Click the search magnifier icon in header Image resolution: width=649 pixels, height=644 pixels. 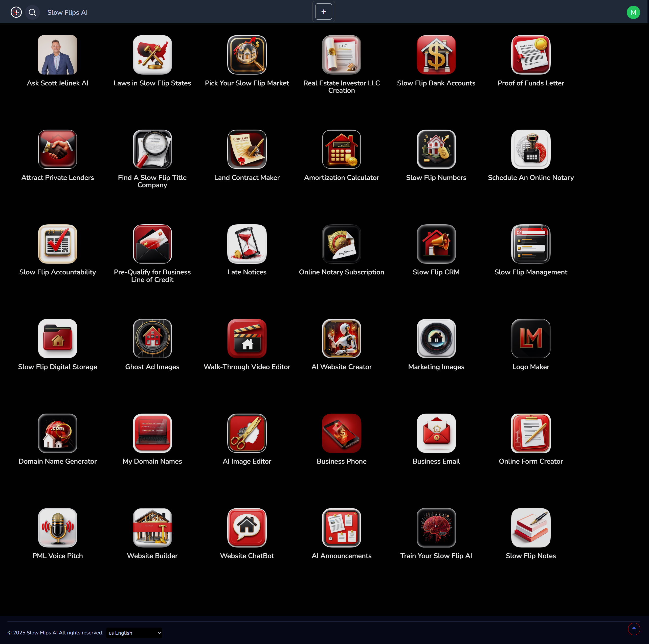point(32,12)
